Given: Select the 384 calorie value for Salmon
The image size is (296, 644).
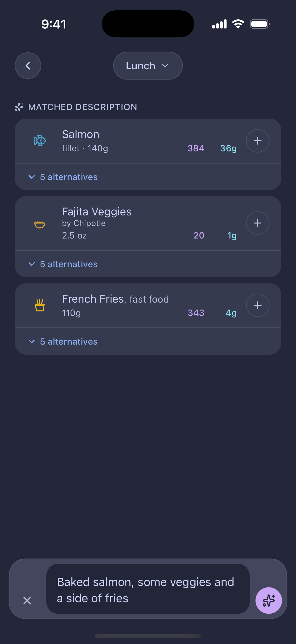Looking at the screenshot, I should (x=196, y=148).
